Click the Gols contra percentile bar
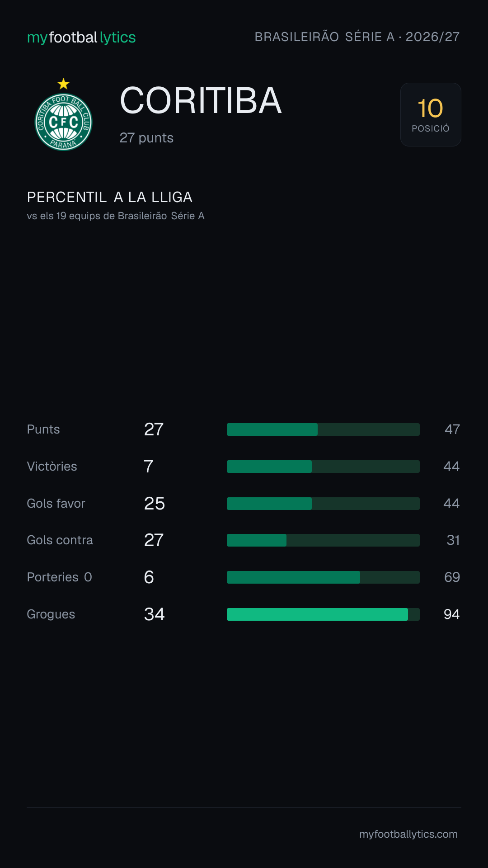This screenshot has width=488, height=868. (x=323, y=540)
